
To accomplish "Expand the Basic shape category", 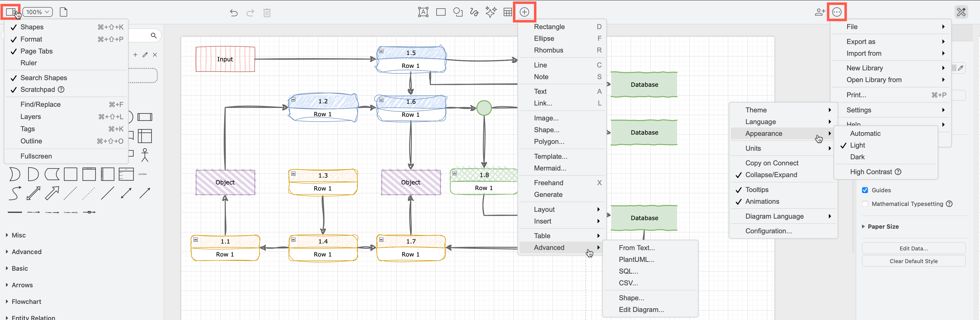I will tap(19, 268).
